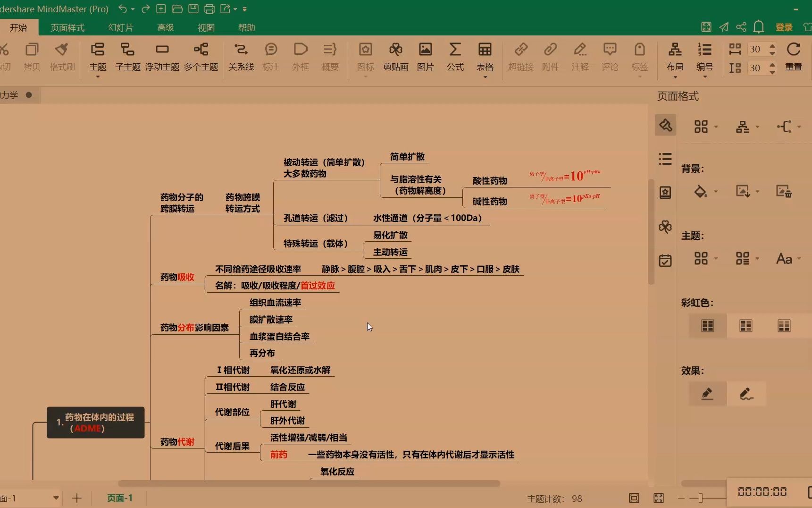Select first rainbow color mode

click(708, 326)
